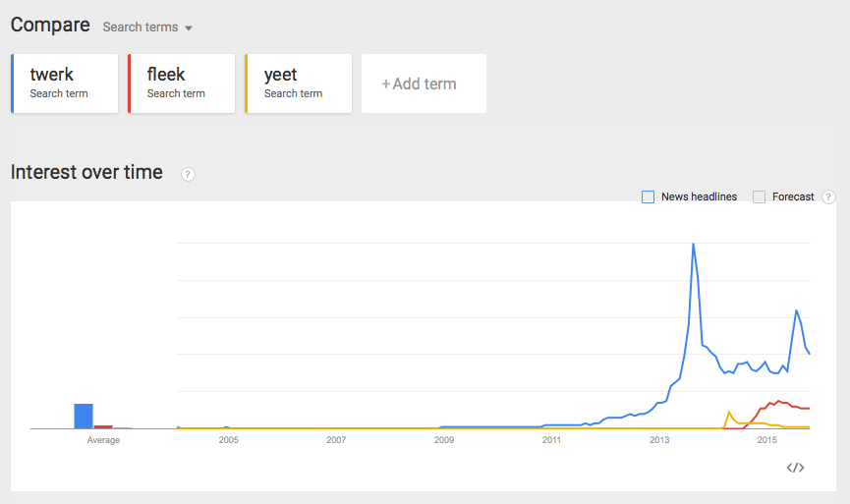
Task: Select the twerk search term card
Action: (65, 84)
